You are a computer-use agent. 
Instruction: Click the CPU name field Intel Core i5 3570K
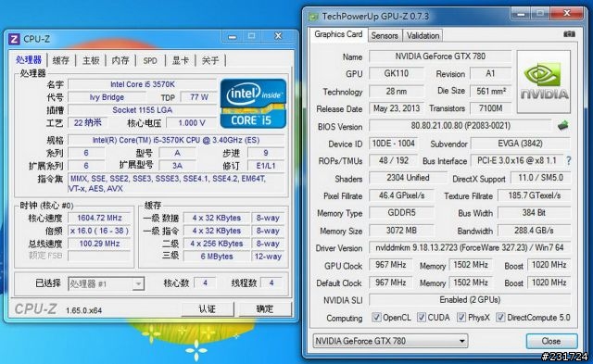coord(143,84)
